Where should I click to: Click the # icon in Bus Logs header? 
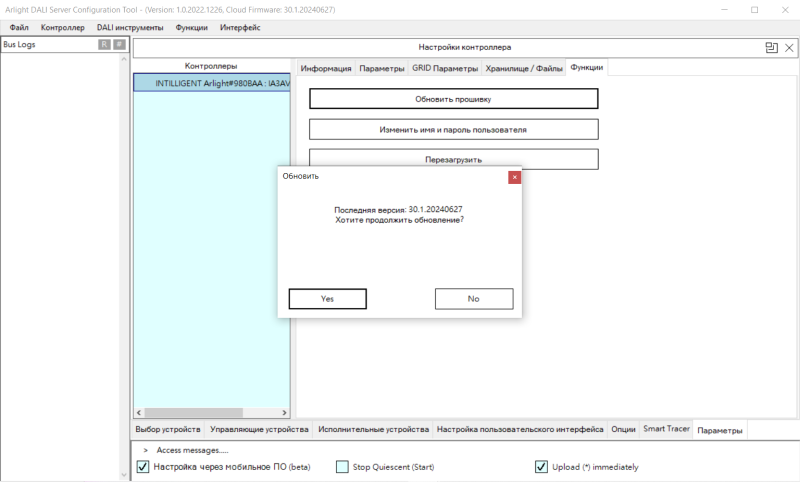[119, 44]
